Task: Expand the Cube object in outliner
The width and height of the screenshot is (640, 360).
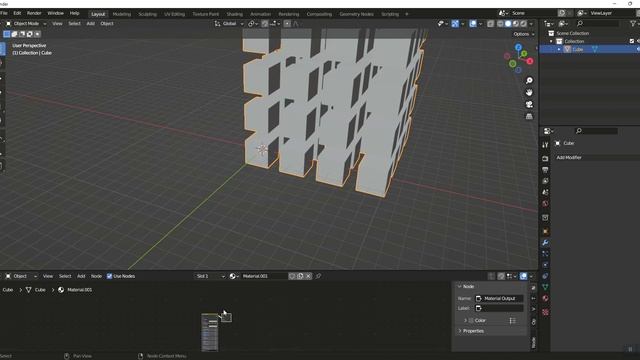Action: (559, 49)
